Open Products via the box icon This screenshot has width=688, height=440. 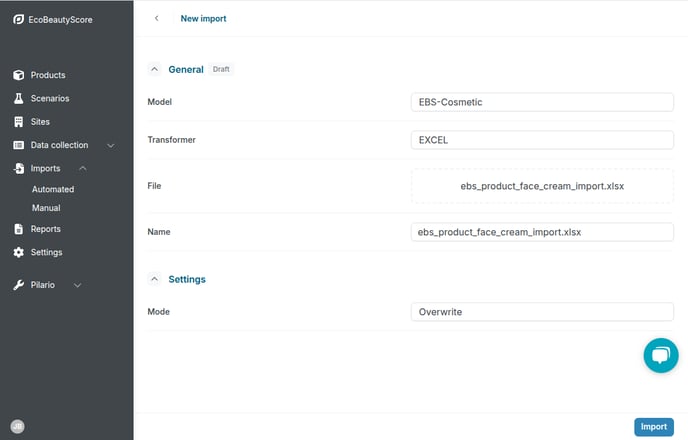pos(18,75)
